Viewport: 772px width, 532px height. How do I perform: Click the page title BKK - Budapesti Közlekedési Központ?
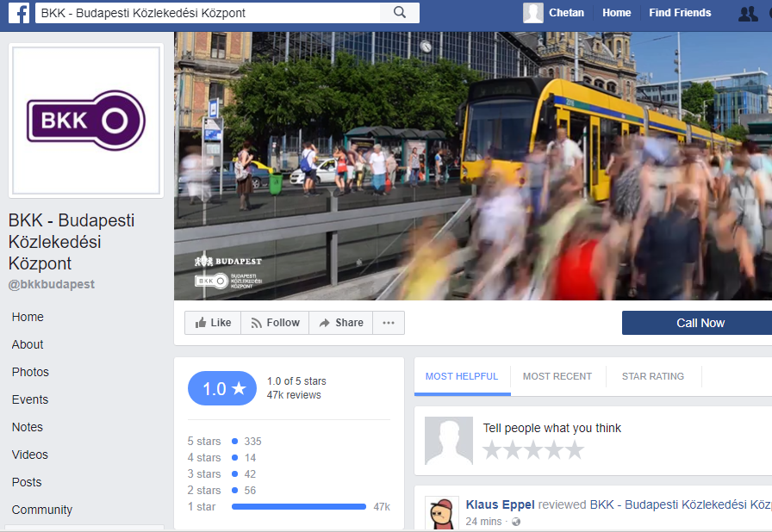click(72, 242)
